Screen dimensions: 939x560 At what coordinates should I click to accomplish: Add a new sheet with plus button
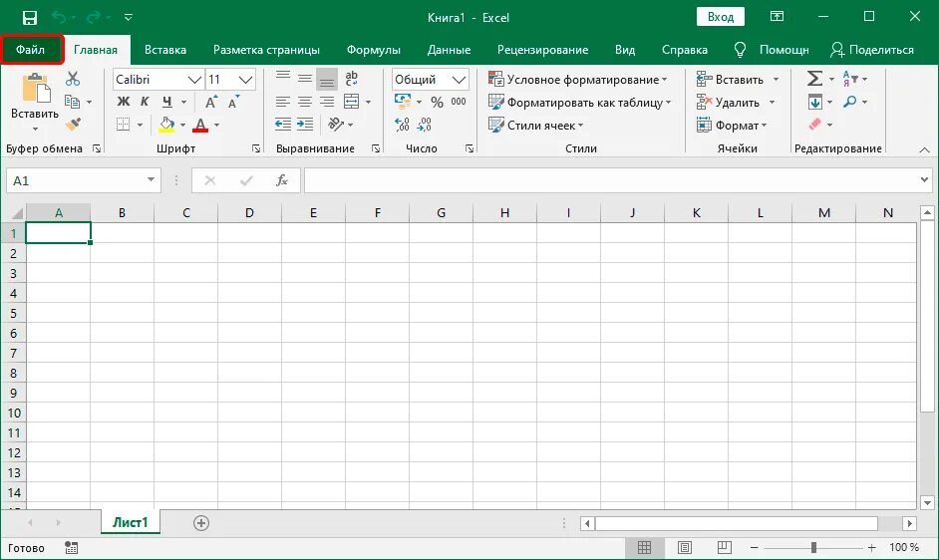pyautogui.click(x=201, y=523)
